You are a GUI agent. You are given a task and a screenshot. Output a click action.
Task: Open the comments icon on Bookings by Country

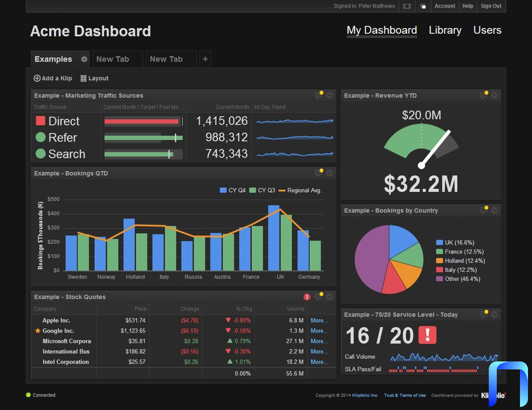[483, 210]
